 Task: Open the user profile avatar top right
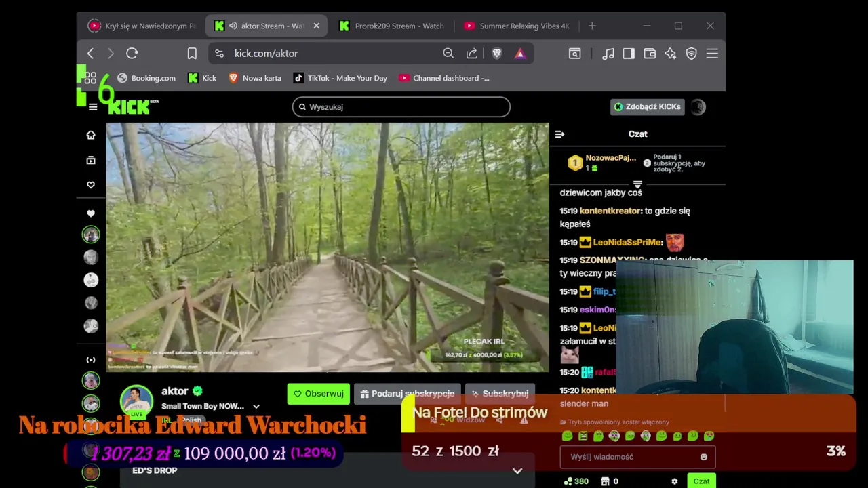pyautogui.click(x=698, y=106)
